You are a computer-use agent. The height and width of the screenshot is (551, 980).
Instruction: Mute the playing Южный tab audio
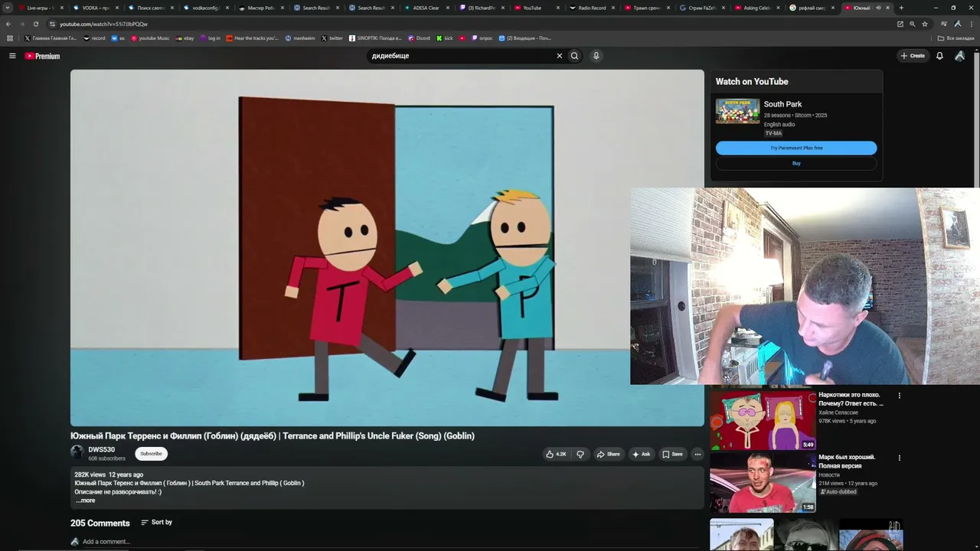tap(878, 8)
